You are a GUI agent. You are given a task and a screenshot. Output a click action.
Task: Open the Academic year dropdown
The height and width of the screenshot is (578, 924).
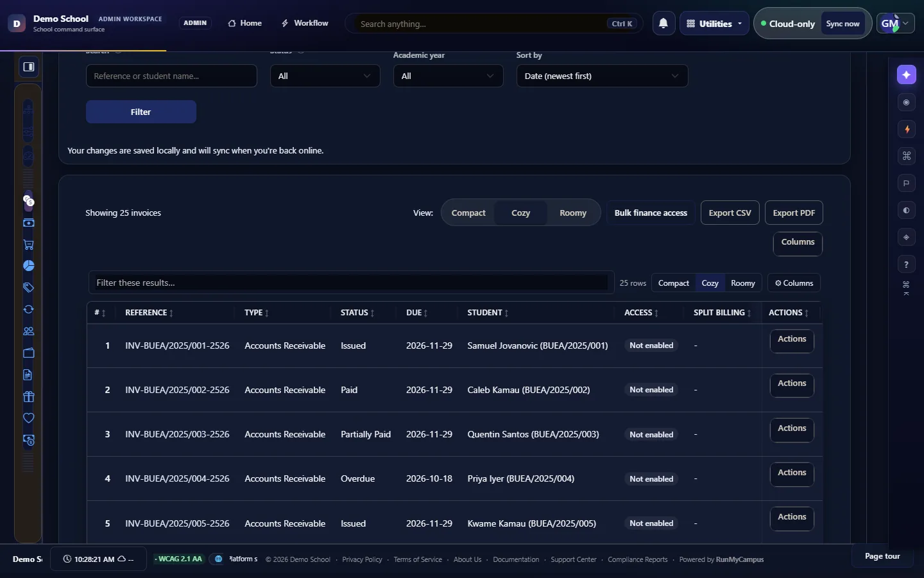(449, 76)
